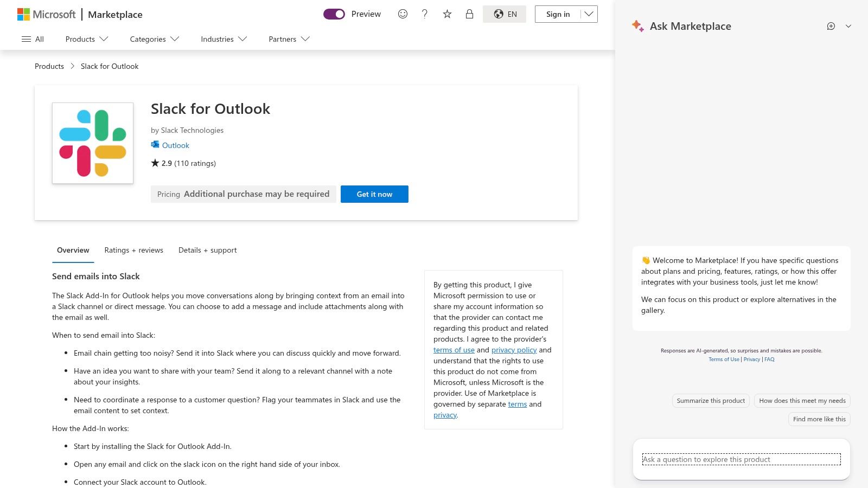Click the 110 ratings text
868x488 pixels.
(x=195, y=163)
